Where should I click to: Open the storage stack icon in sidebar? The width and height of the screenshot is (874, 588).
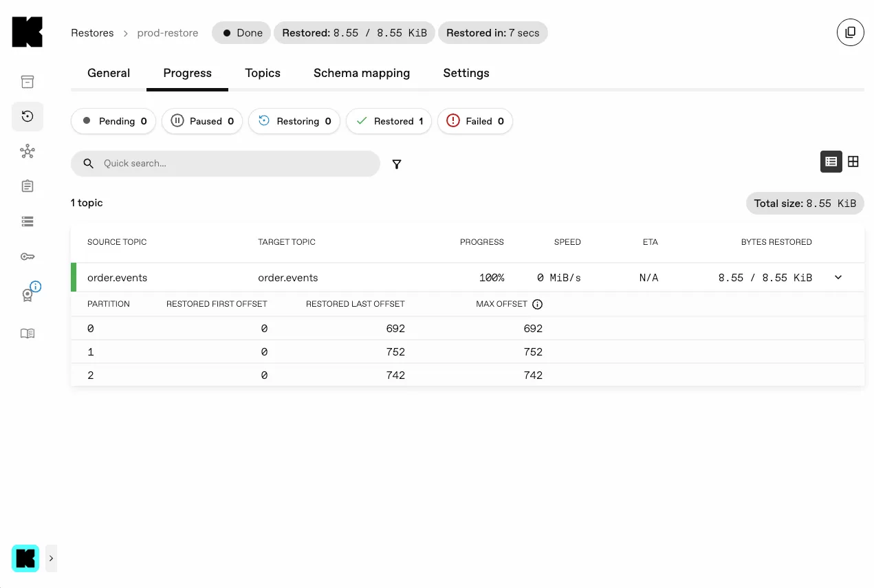pos(28,221)
